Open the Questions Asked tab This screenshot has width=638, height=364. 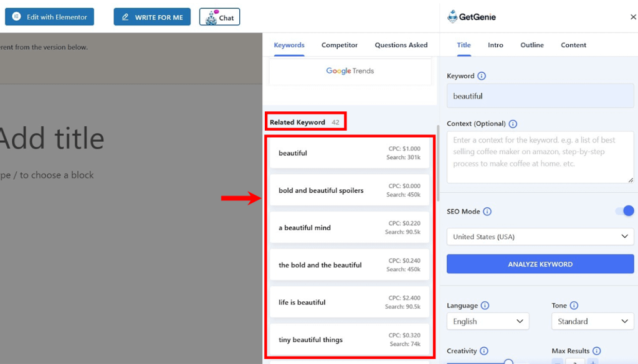[x=401, y=45]
